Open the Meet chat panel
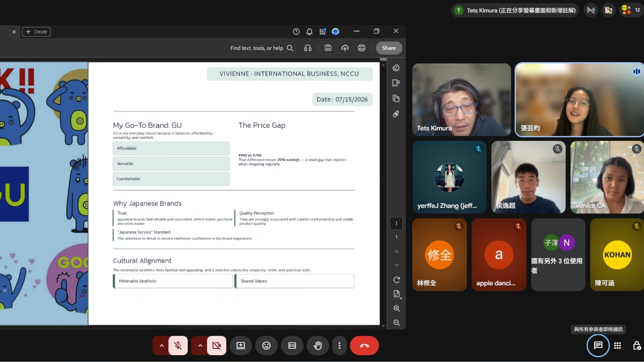Viewport: 644px width, 362px height. tap(598, 346)
